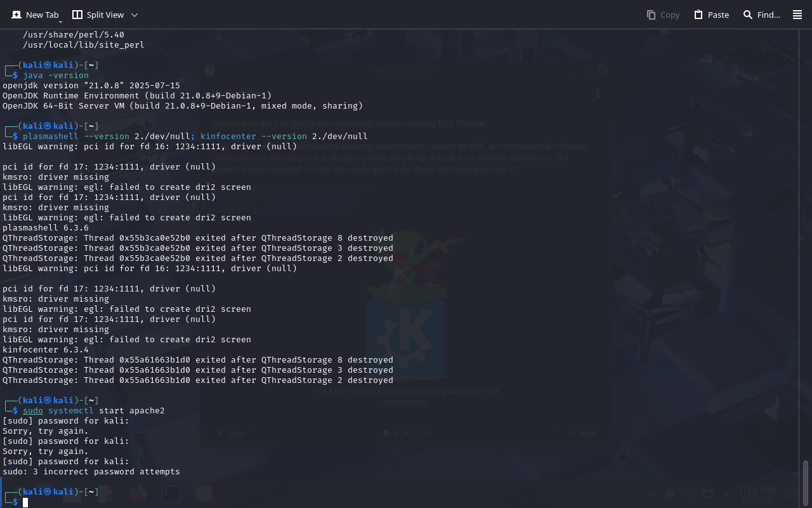Click the 'OpenJDK 64-Bit Server VM' output line
The height and width of the screenshot is (508, 812).
coord(183,106)
